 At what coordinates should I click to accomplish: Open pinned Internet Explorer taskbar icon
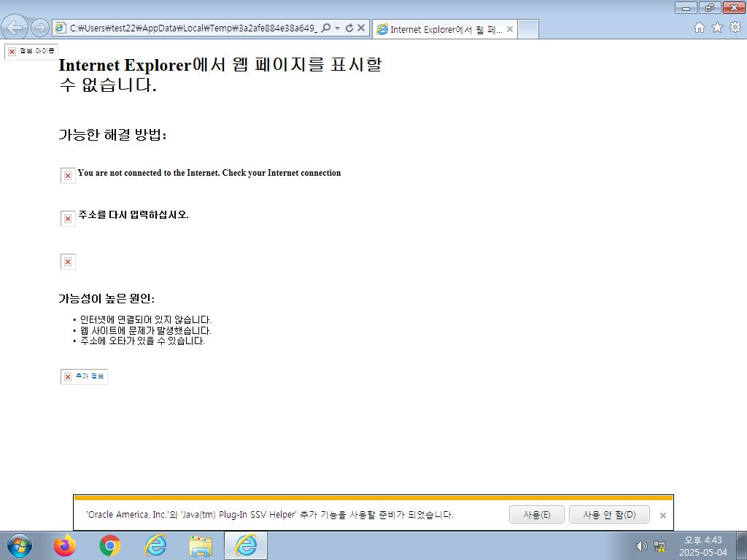(x=155, y=545)
